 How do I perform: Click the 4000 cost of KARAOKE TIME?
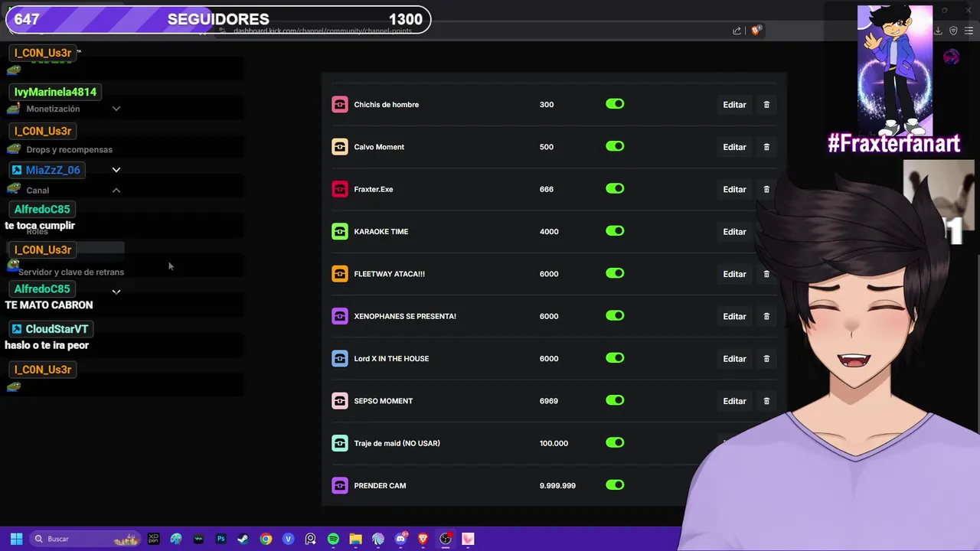(x=549, y=232)
